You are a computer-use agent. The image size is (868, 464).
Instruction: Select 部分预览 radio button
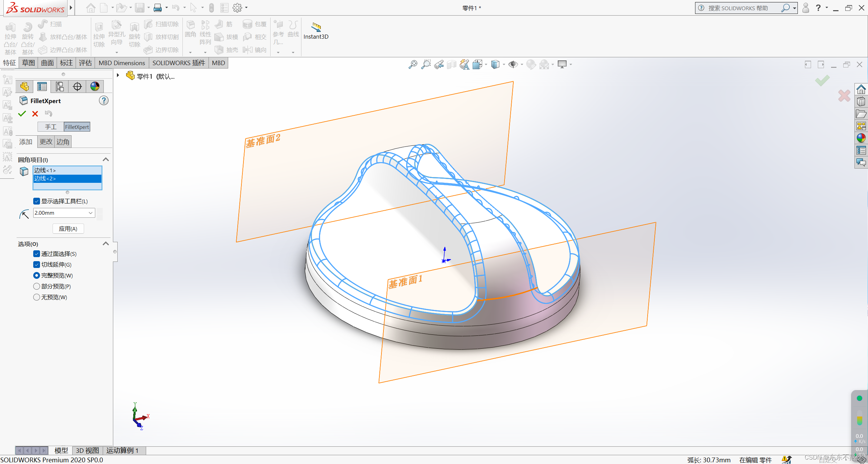37,286
